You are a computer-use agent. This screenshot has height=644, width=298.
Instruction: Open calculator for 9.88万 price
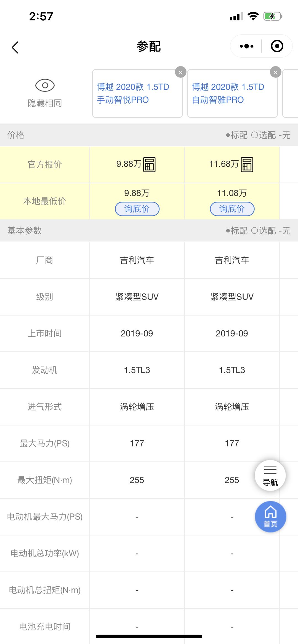[149, 165]
